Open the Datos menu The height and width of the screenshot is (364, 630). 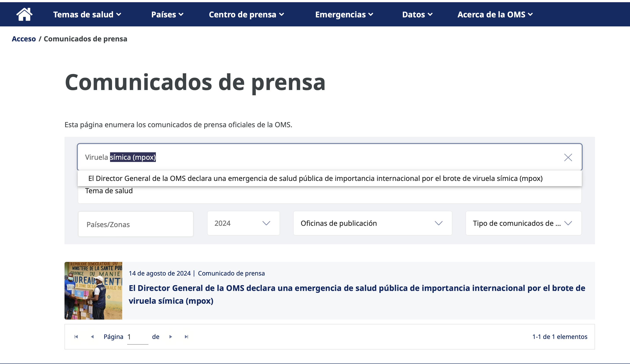[x=417, y=15]
